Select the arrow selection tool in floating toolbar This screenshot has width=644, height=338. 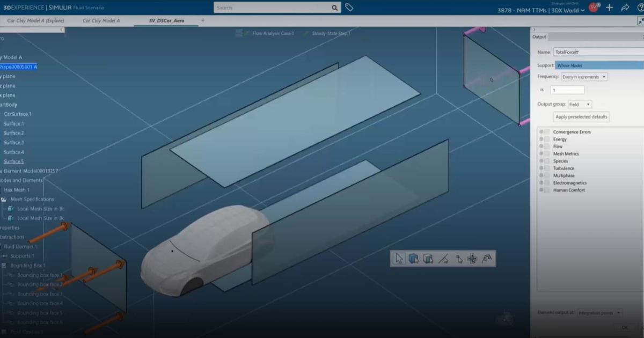click(399, 259)
